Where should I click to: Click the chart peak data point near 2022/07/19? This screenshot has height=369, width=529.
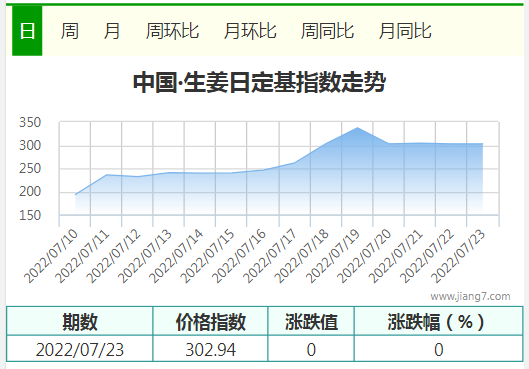[358, 128]
